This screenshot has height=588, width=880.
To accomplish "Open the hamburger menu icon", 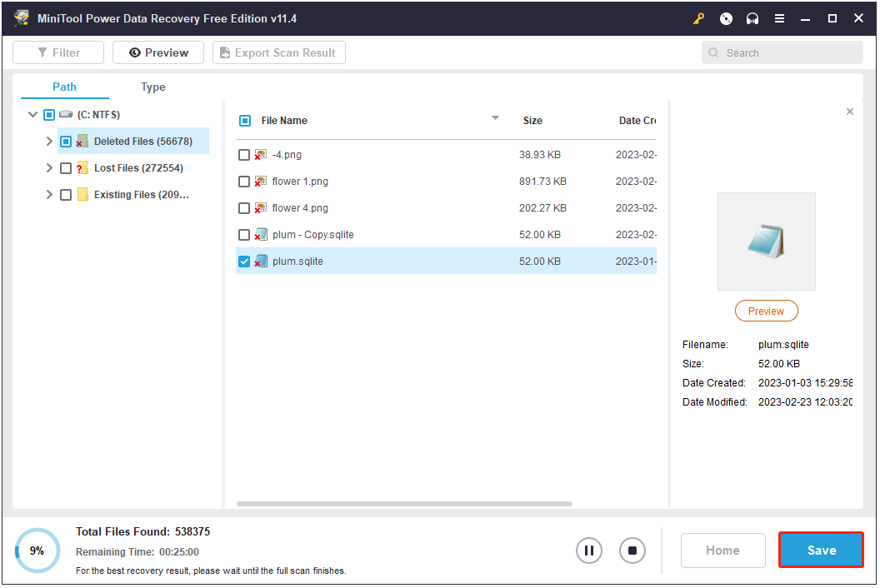I will (779, 18).
